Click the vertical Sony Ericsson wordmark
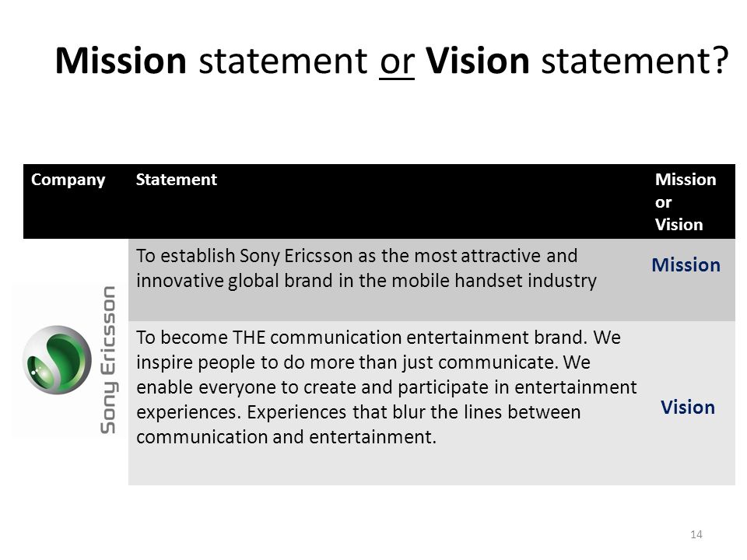 (108, 360)
